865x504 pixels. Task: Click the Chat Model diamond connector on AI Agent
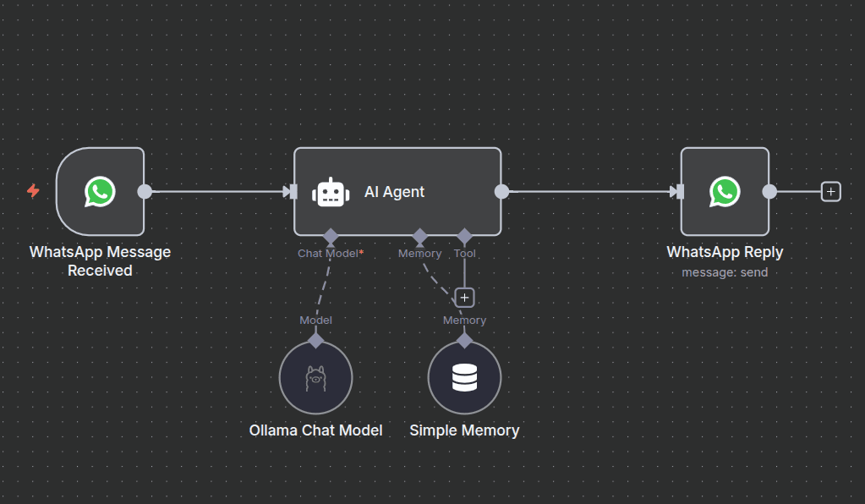331,235
